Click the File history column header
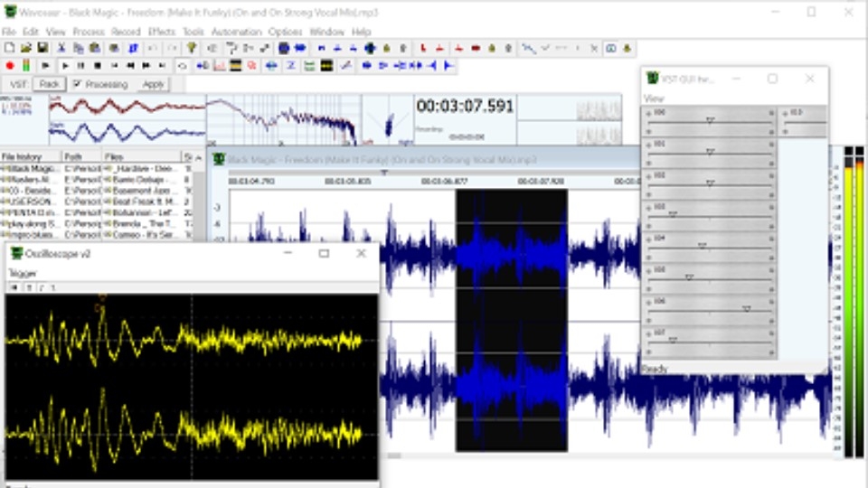This screenshot has width=868, height=488. coord(31,156)
